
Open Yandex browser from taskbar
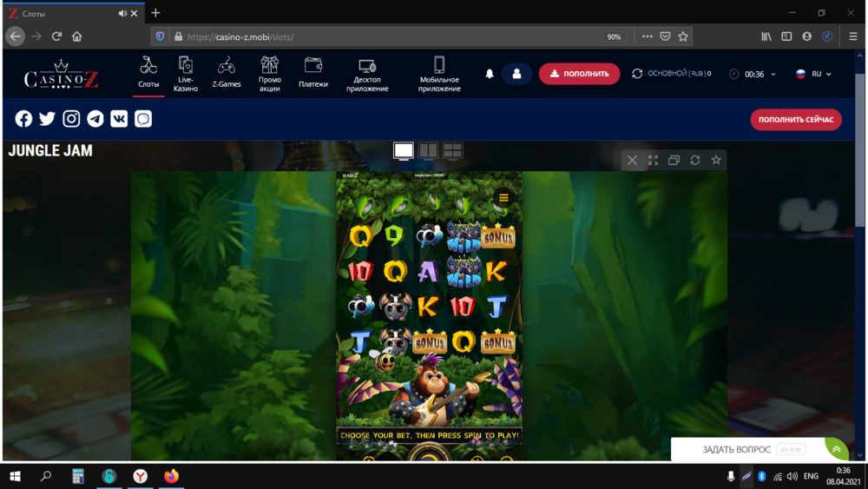(140, 476)
